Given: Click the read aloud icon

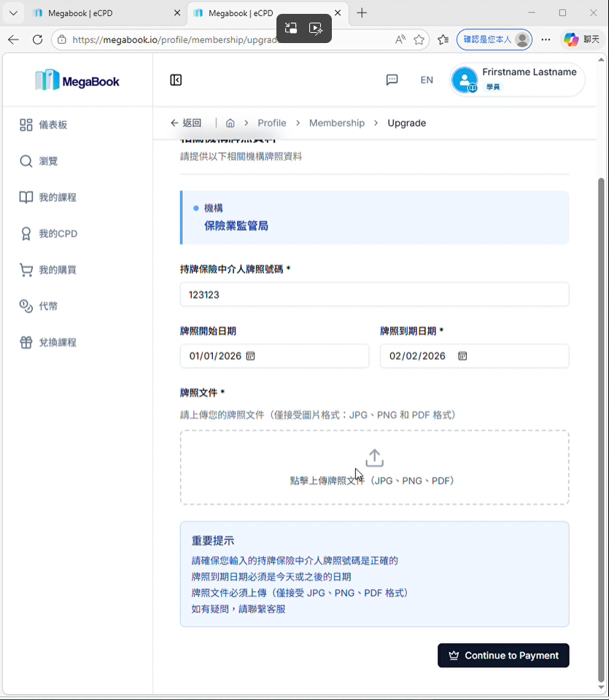Looking at the screenshot, I should click(400, 39).
